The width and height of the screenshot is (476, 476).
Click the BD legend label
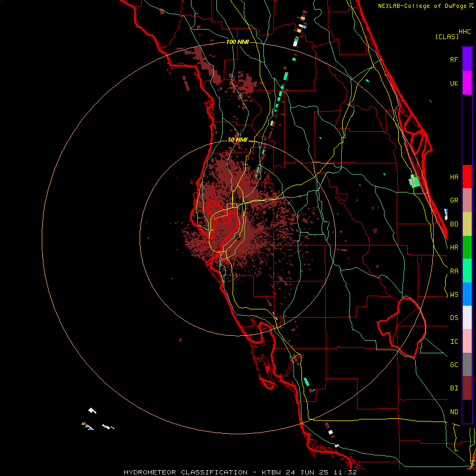(x=454, y=224)
